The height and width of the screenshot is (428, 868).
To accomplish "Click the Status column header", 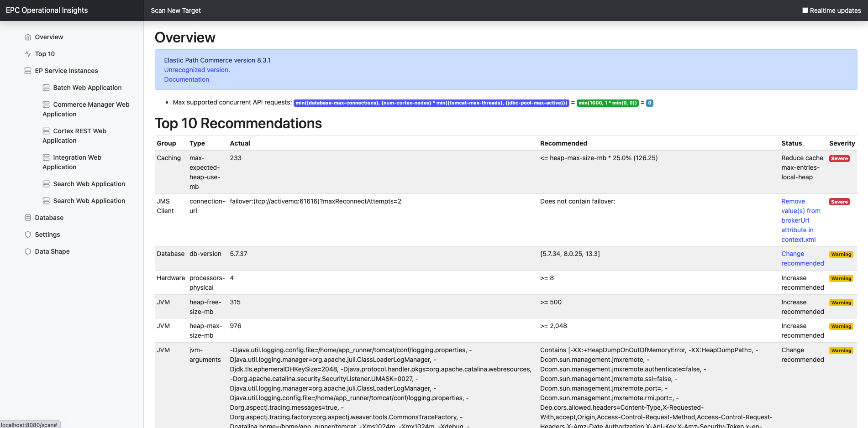I will coord(791,143).
